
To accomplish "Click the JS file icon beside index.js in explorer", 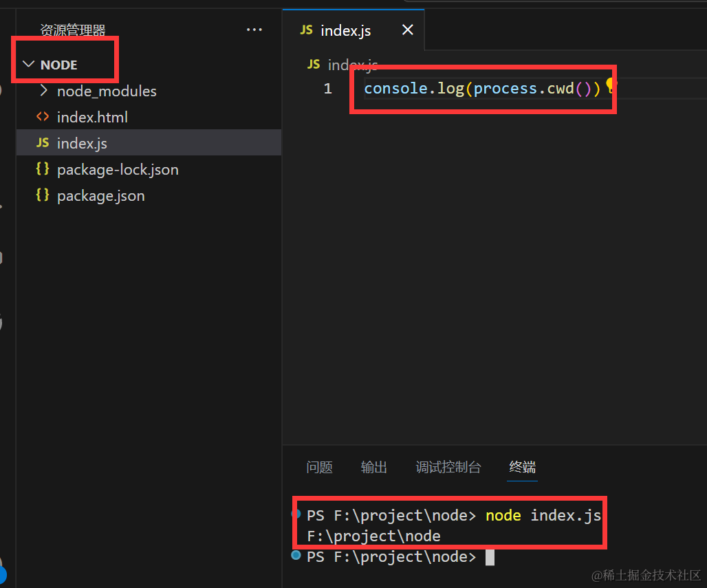I will click(x=43, y=143).
